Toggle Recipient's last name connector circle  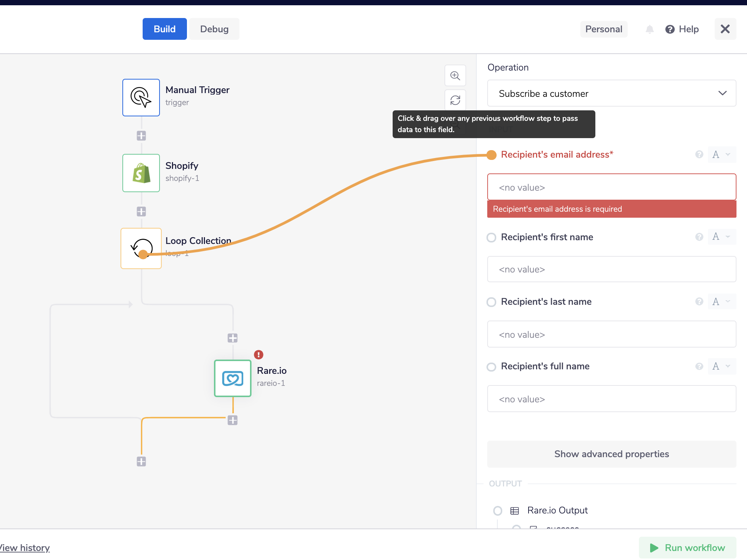pyautogui.click(x=491, y=302)
